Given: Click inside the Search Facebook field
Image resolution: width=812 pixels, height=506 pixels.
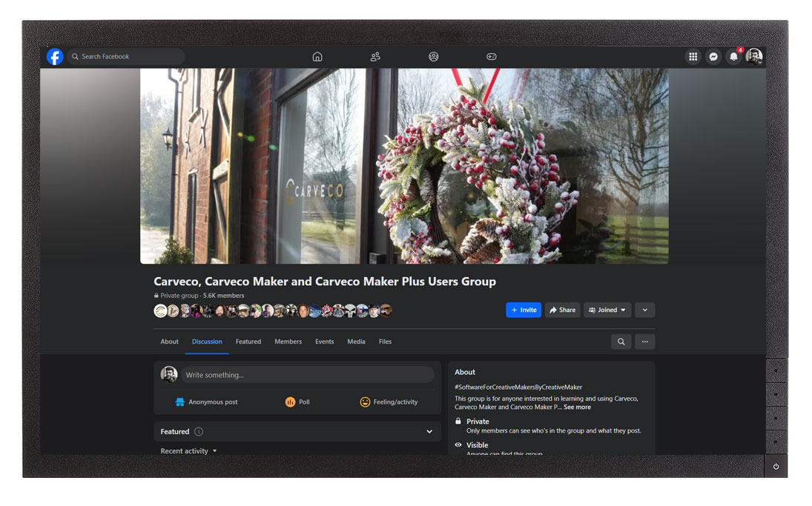Looking at the screenshot, I should pyautogui.click(x=126, y=56).
